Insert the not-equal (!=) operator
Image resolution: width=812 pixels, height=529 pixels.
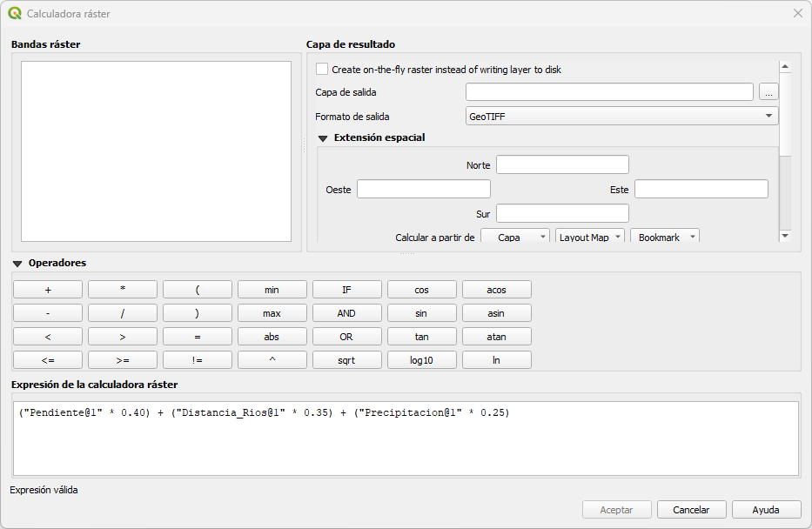click(x=198, y=359)
